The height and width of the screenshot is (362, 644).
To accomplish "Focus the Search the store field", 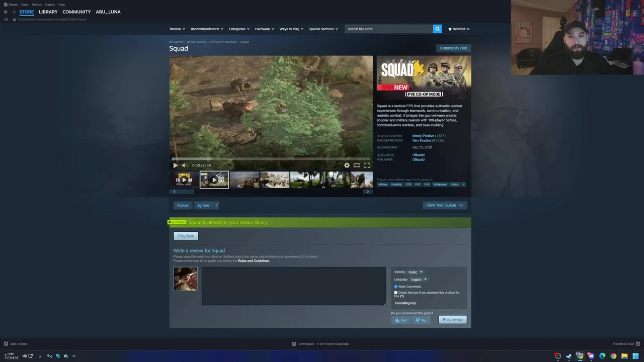I will (389, 29).
